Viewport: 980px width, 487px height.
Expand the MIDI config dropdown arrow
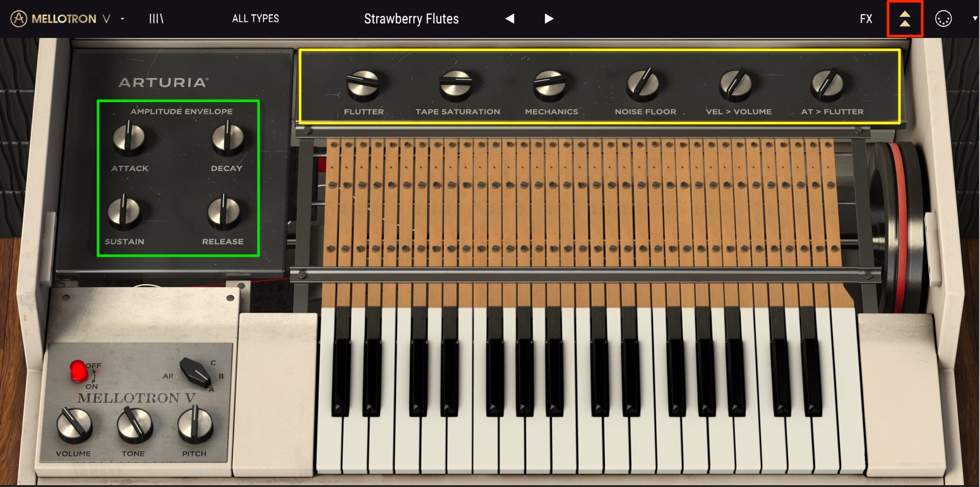(x=975, y=19)
